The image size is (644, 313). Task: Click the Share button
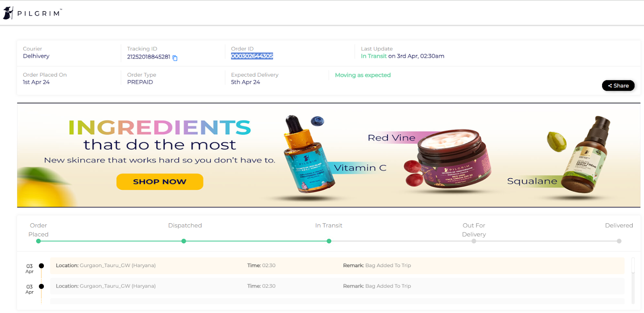click(x=618, y=85)
